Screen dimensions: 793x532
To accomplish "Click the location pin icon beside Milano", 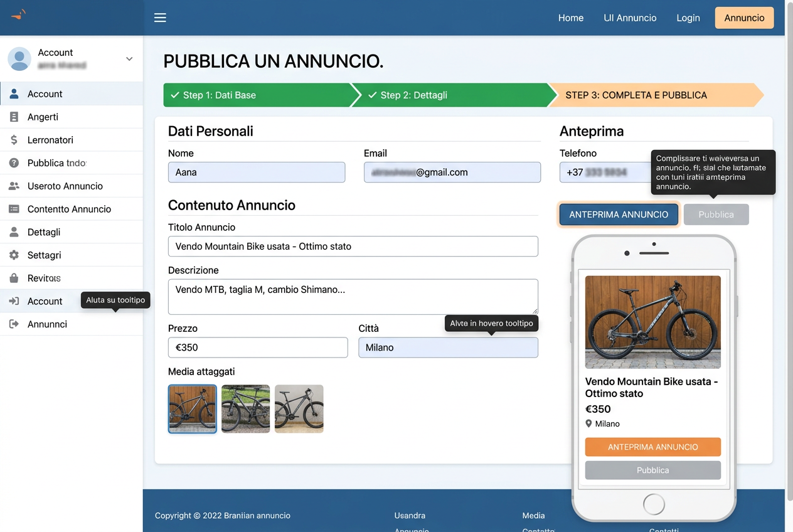I will pos(588,424).
